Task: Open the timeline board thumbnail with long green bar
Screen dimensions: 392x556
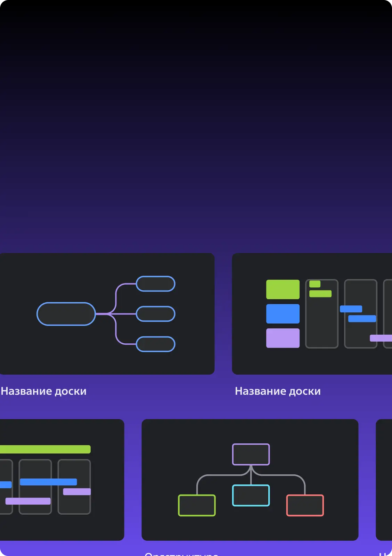Action: pyautogui.click(x=62, y=480)
